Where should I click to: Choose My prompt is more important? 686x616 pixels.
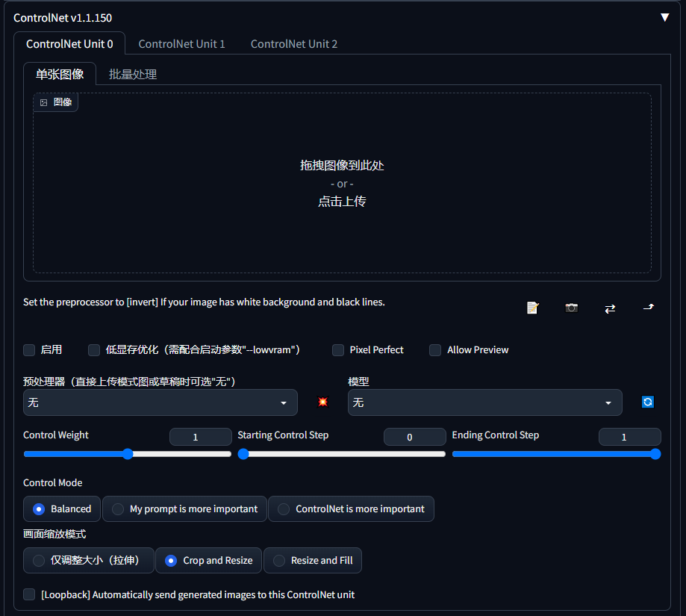184,508
